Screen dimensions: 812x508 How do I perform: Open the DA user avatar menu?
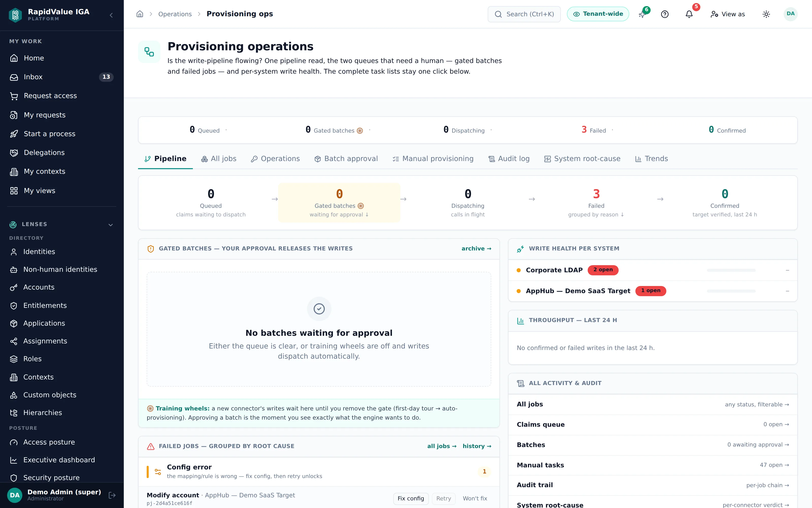click(x=790, y=14)
